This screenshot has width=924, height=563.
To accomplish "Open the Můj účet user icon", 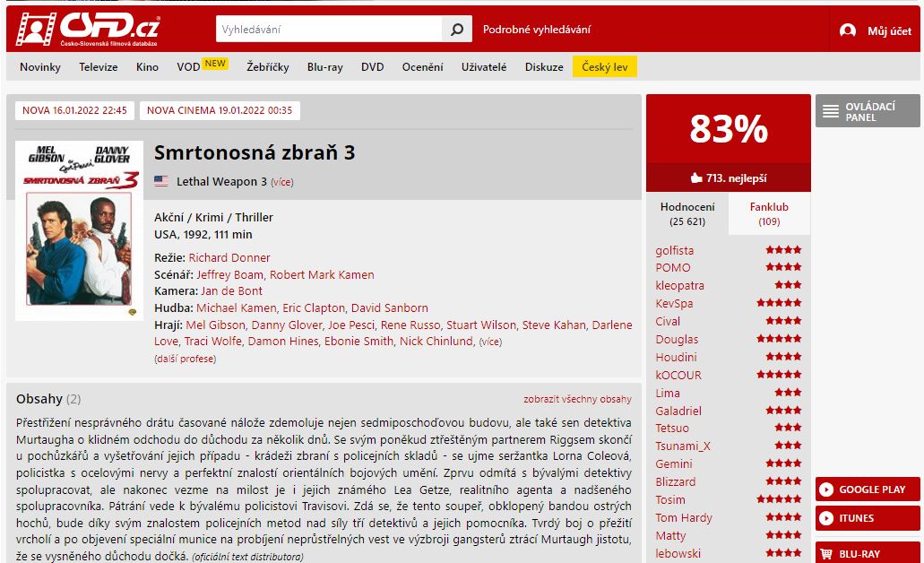I will [848, 30].
